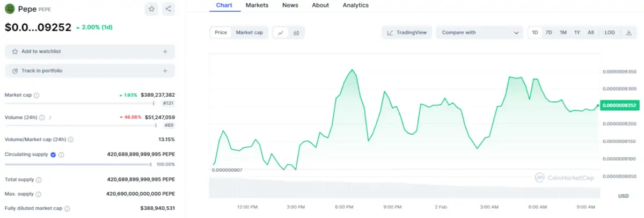Click the share icon button
Viewport: 644px width, 218px height.
click(x=169, y=9)
